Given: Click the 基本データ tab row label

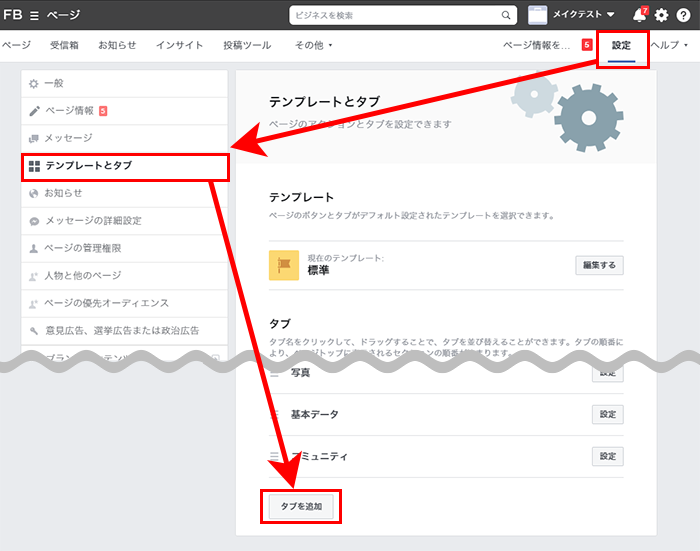Looking at the screenshot, I should 315,415.
